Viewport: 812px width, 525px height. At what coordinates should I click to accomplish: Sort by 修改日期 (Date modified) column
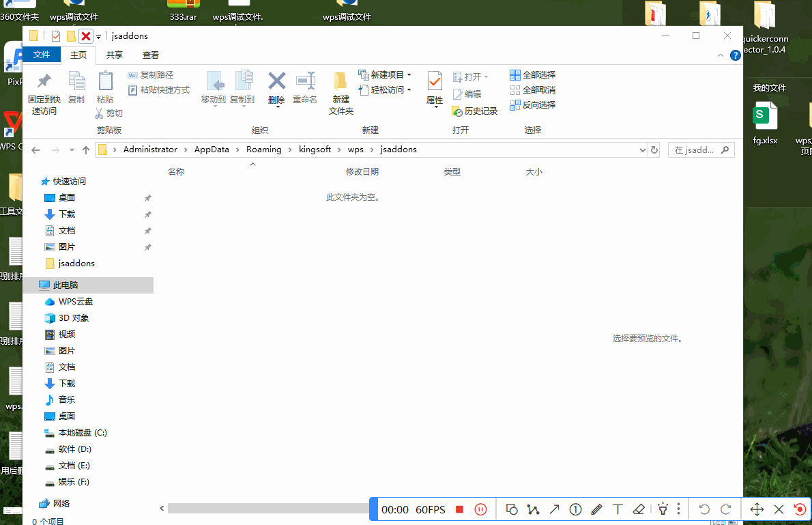(362, 171)
